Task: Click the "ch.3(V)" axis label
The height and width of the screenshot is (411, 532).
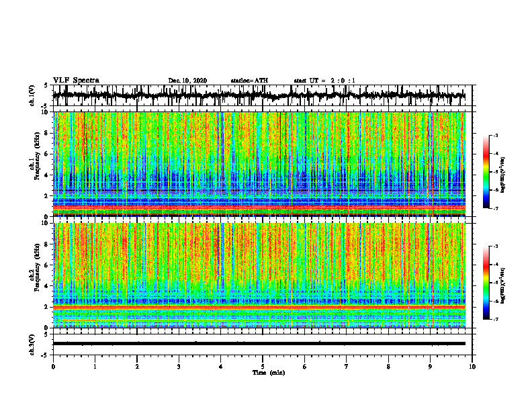Action: click(32, 345)
